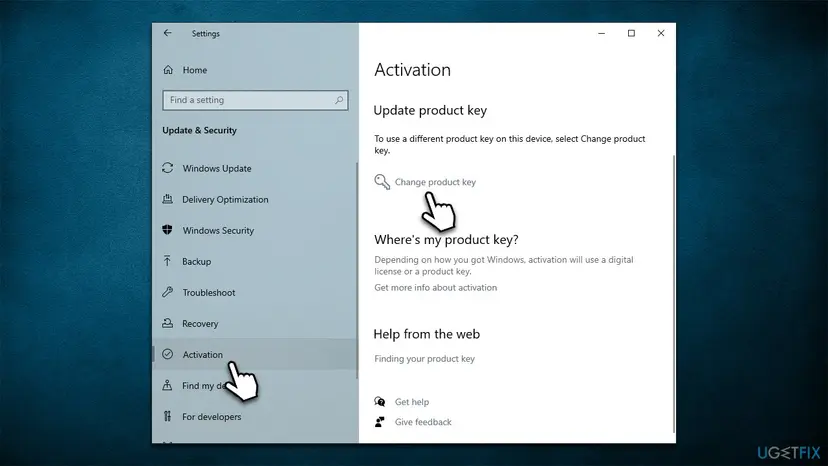The height and width of the screenshot is (466, 828).
Task: Close the Settings window
Action: point(661,33)
